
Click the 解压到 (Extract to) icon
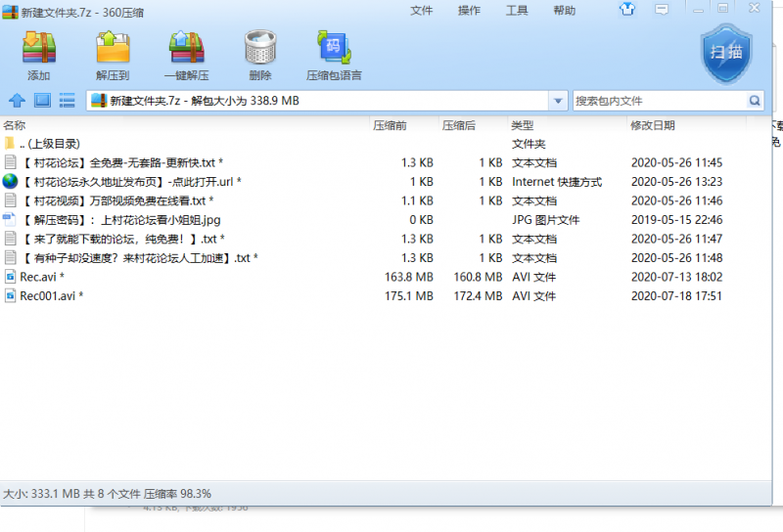click(x=113, y=55)
